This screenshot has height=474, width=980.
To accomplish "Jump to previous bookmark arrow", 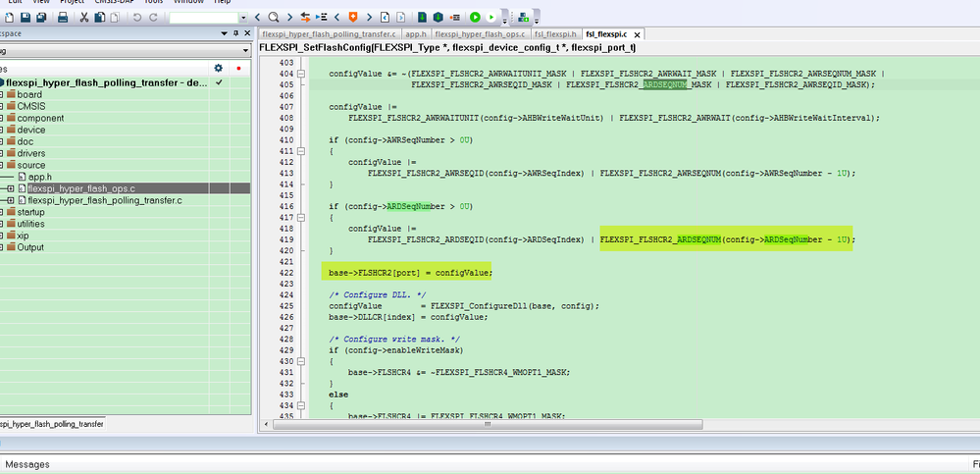I will (337, 18).
